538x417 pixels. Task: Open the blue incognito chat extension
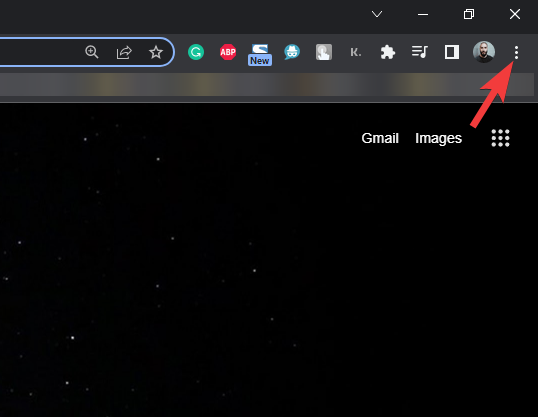[292, 52]
